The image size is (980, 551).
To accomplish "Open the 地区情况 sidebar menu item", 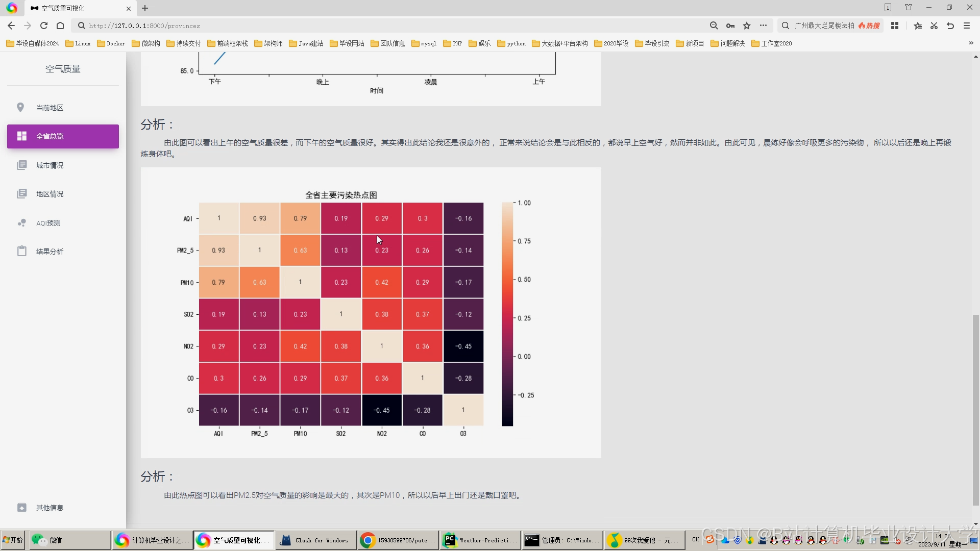I will (x=50, y=194).
